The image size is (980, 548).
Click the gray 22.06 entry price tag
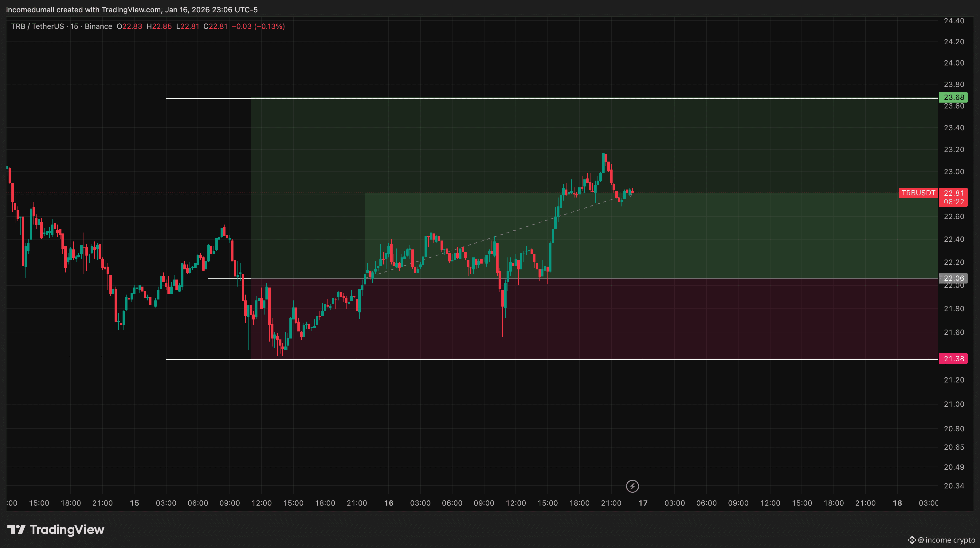pos(953,278)
